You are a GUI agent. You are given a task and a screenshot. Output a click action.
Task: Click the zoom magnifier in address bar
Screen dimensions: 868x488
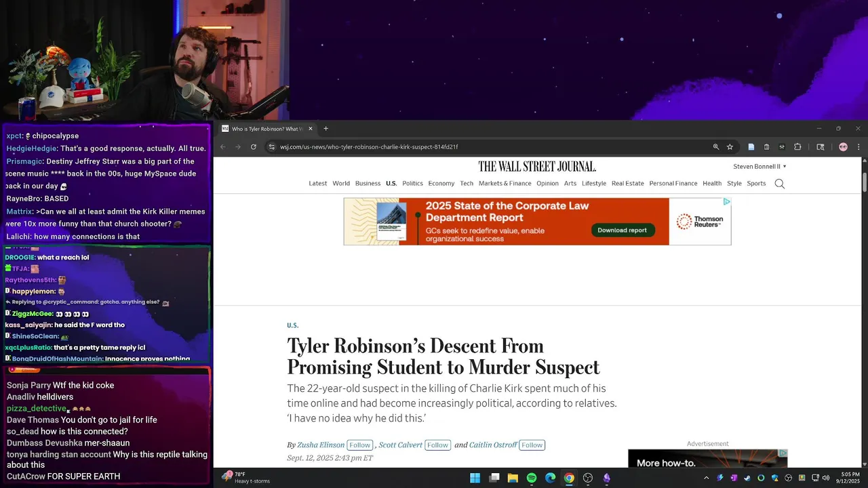(x=715, y=146)
